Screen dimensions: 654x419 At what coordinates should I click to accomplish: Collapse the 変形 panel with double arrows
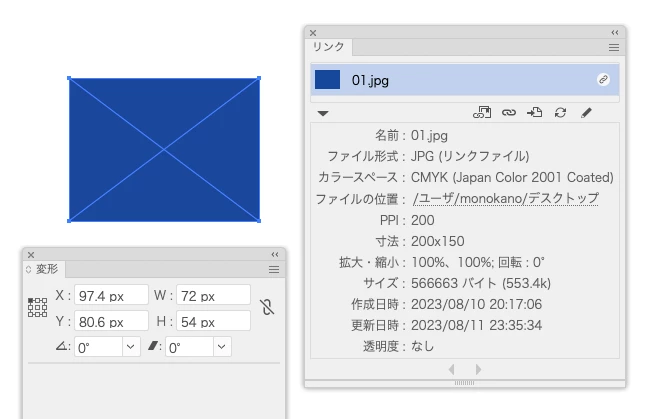point(275,254)
